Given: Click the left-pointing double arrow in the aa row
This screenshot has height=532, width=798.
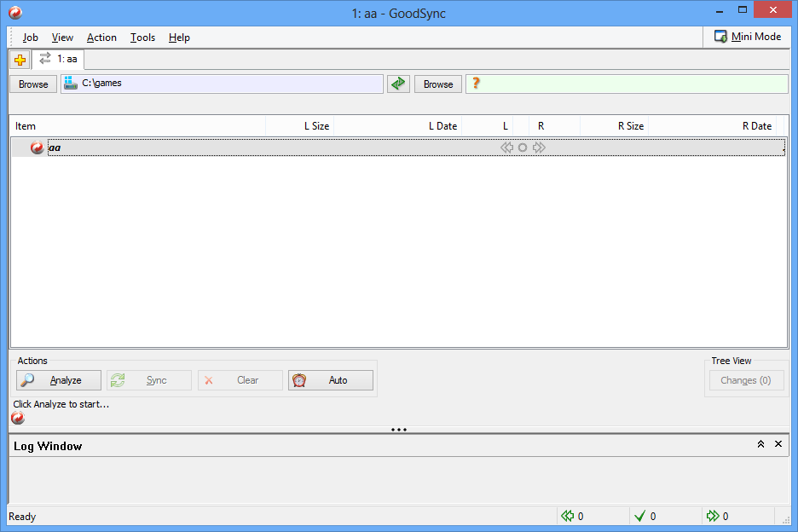Looking at the screenshot, I should click(x=506, y=147).
